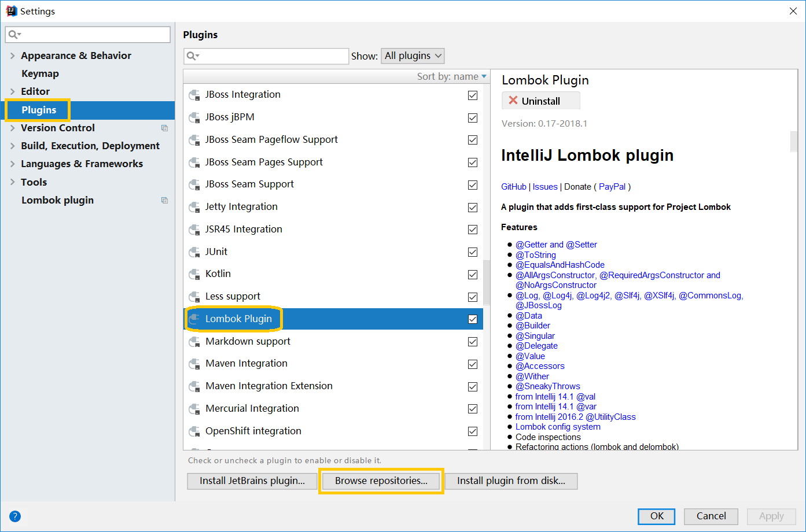Click the JUnit plugin icon
This screenshot has height=532, width=806.
pyautogui.click(x=194, y=252)
